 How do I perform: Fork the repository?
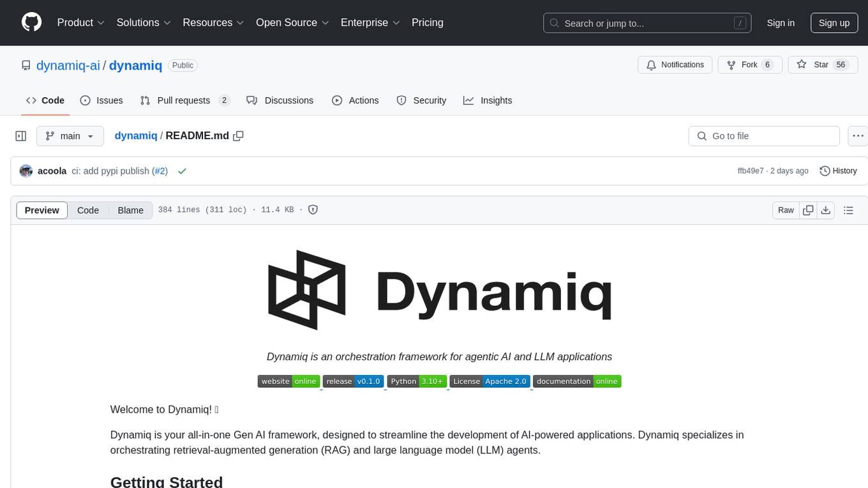point(750,65)
